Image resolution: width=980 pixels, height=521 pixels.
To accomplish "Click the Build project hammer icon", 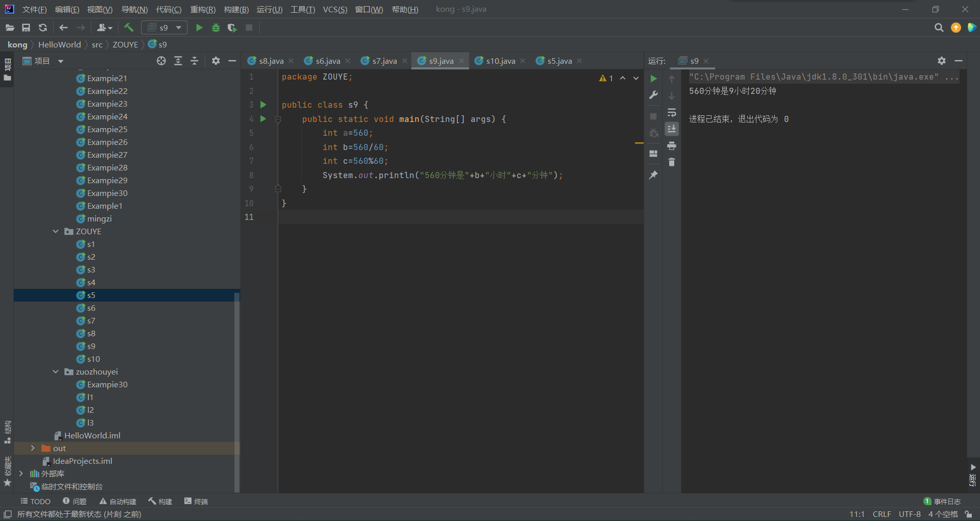I will coord(129,28).
